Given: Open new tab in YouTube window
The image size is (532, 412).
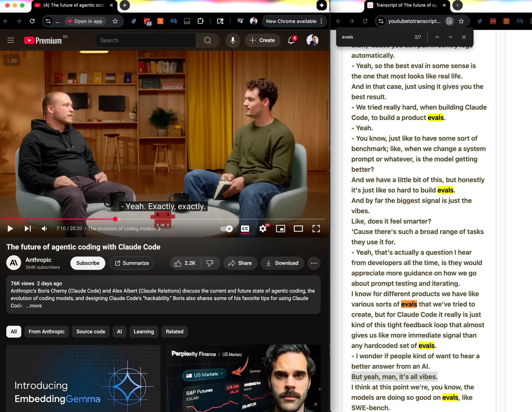Looking at the screenshot, I should (x=125, y=5).
